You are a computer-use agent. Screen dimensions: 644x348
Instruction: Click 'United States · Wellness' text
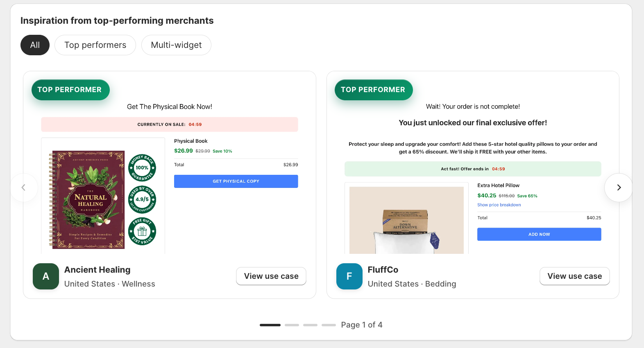(110, 284)
